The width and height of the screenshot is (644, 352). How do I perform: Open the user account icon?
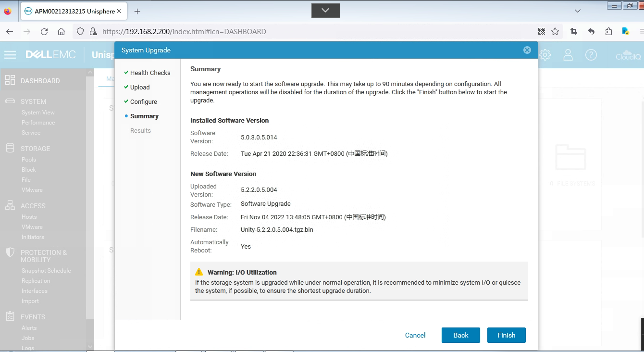coord(568,55)
